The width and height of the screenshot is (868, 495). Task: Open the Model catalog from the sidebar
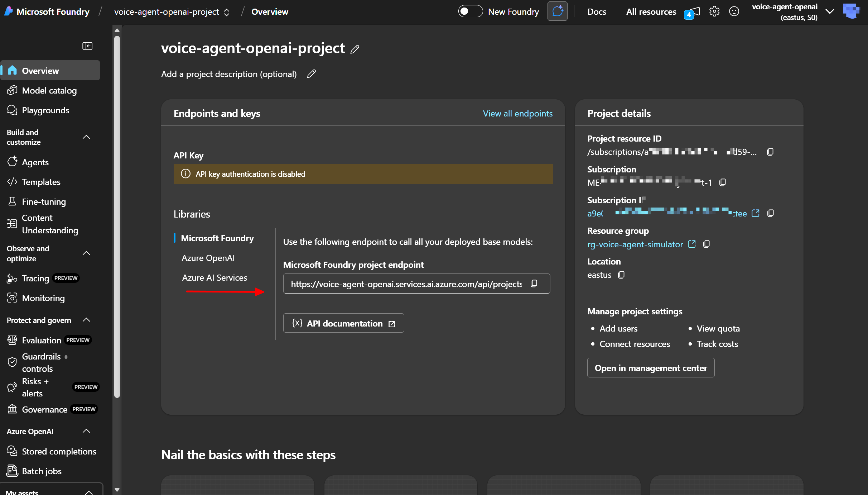[49, 90]
